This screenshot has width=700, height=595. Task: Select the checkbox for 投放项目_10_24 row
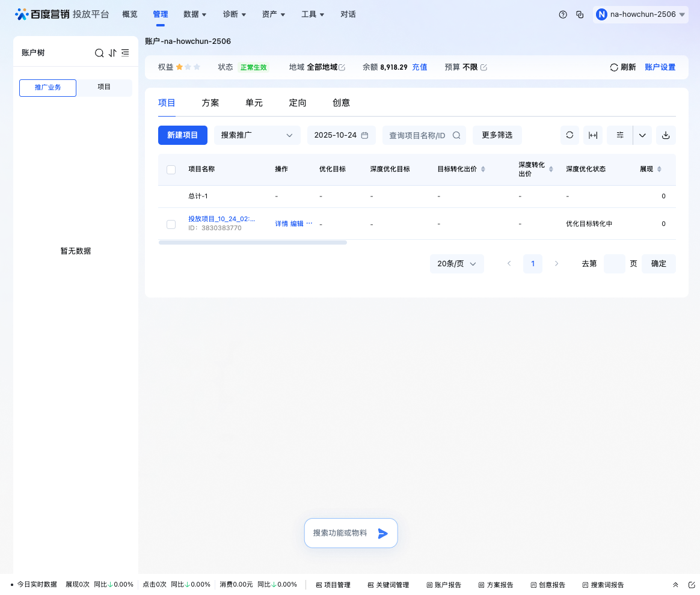171,224
